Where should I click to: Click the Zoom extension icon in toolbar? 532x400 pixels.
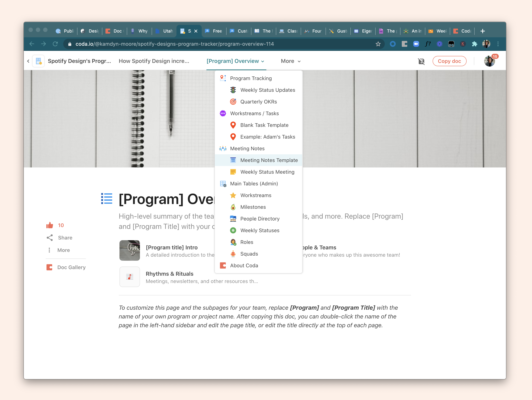(416, 44)
